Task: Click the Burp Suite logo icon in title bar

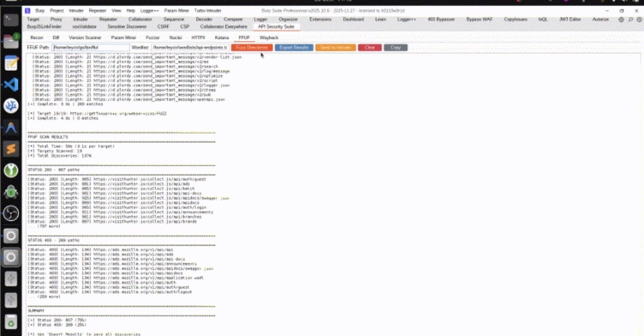Action: [x=27, y=11]
